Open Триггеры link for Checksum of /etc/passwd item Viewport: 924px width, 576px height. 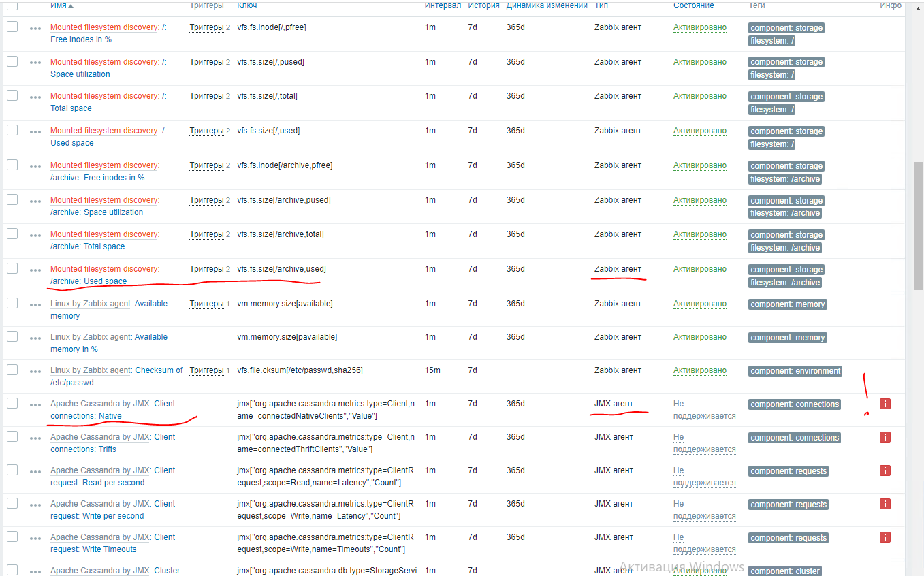(206, 370)
